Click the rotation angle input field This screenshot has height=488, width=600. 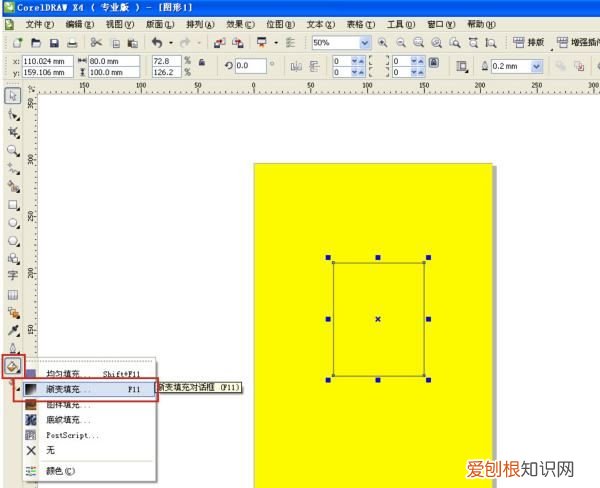(250, 65)
